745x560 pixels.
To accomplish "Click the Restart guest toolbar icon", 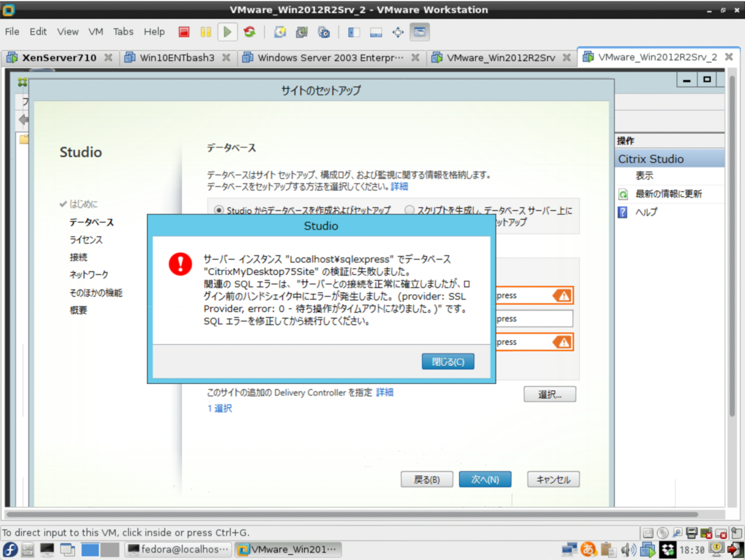I will pos(250,32).
